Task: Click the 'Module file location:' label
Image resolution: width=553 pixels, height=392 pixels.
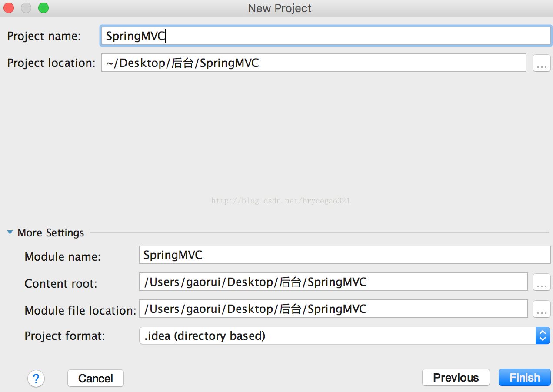Action: (x=80, y=311)
